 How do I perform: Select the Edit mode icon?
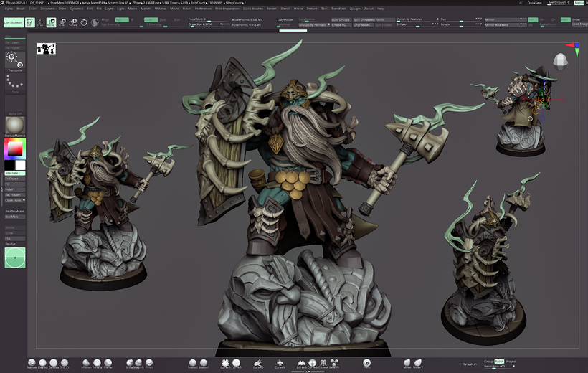(30, 23)
